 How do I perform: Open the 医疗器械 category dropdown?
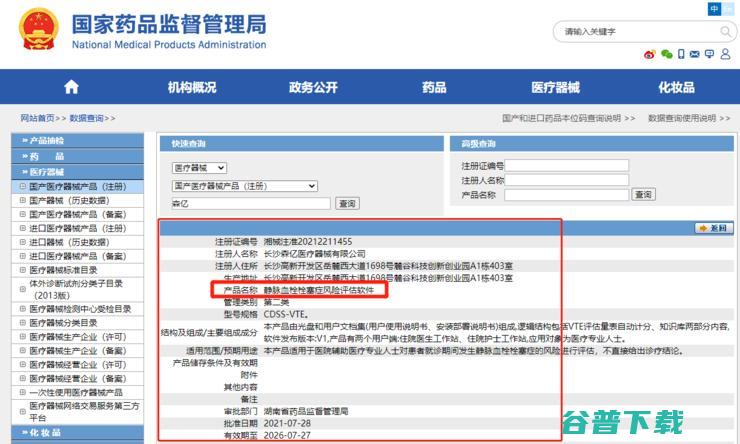pyautogui.click(x=199, y=168)
